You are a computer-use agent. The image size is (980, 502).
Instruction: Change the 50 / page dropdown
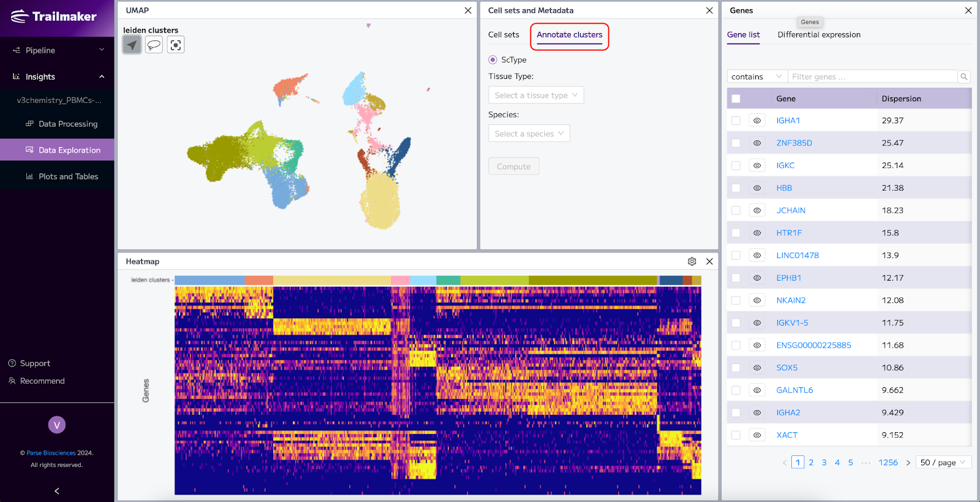pos(944,463)
